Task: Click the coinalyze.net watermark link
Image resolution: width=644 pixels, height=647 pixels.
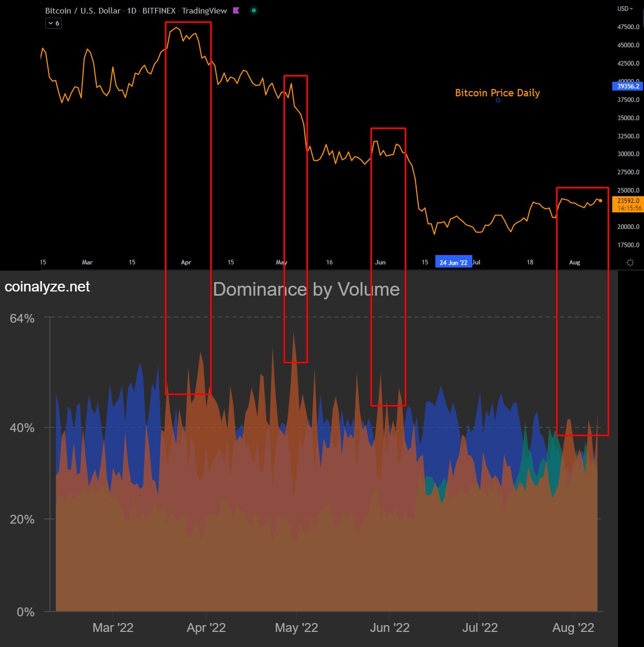Action: (47, 287)
